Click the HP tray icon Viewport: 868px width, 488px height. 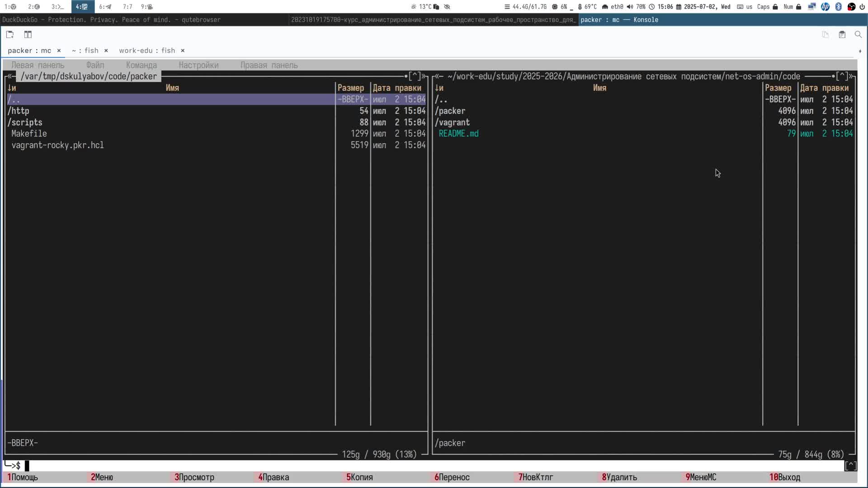click(825, 7)
